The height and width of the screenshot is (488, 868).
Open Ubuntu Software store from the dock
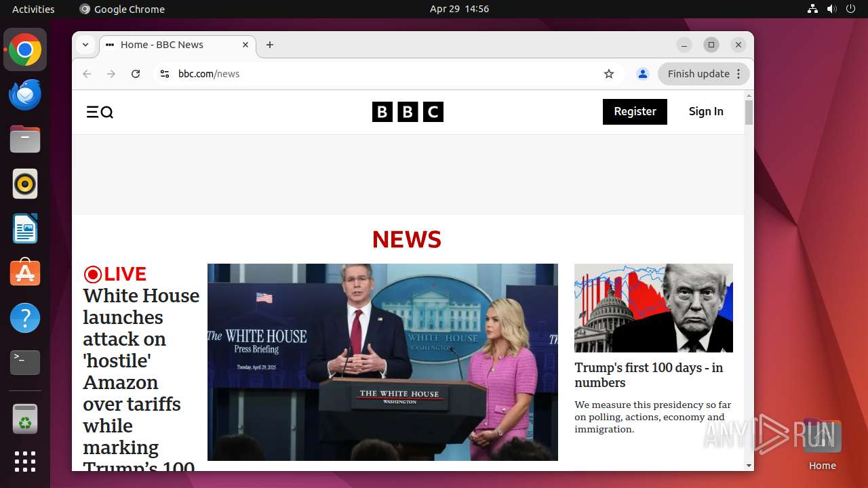pos(25,273)
